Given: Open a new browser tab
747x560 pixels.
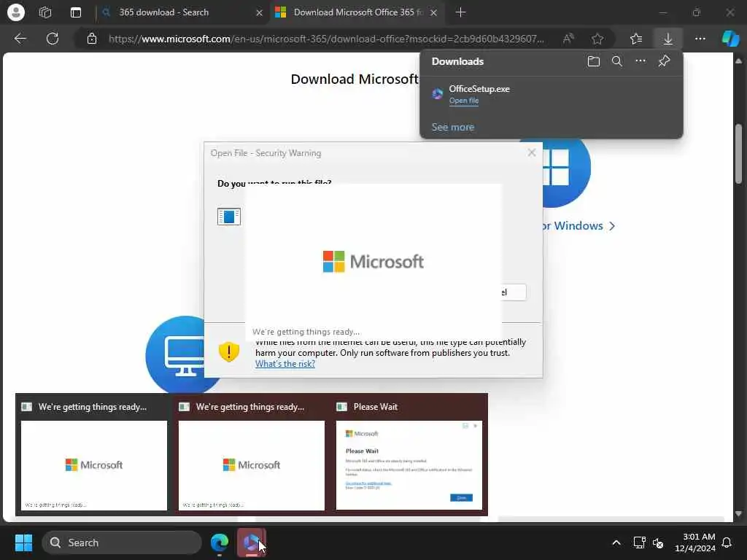Looking at the screenshot, I should click(x=460, y=12).
